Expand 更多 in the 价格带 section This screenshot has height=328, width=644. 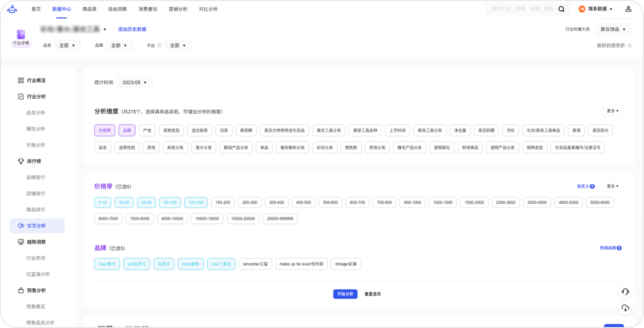[x=613, y=186]
